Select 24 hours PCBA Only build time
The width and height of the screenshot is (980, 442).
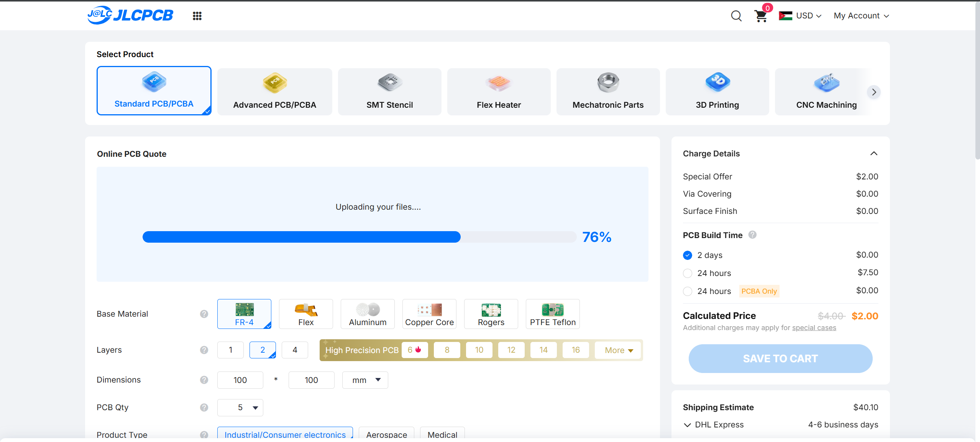pos(688,291)
